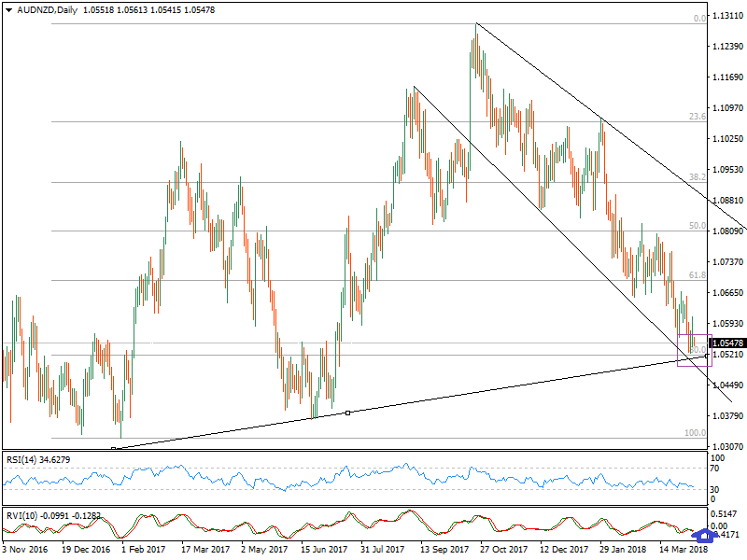Viewport: 747px width, 560px height.
Task: Click the 1.13110 price axis label
Action: [x=727, y=16]
